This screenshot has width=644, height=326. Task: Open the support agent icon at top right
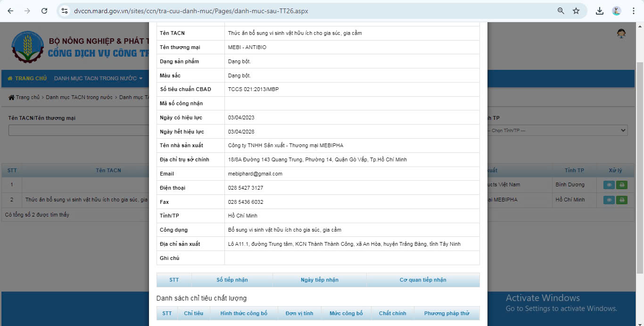[x=621, y=33]
